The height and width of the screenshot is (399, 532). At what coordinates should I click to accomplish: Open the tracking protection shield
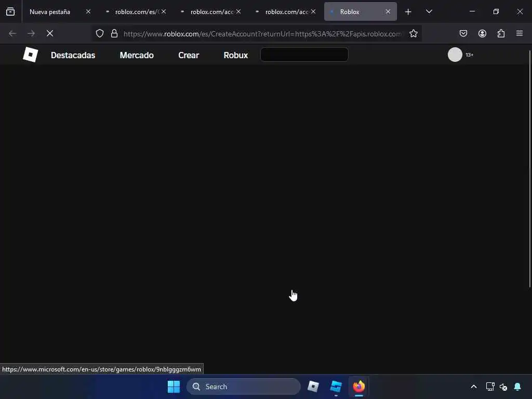tap(99, 33)
